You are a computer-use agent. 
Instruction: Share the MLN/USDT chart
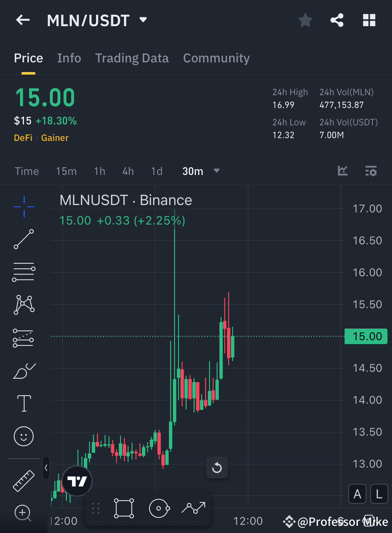(337, 20)
